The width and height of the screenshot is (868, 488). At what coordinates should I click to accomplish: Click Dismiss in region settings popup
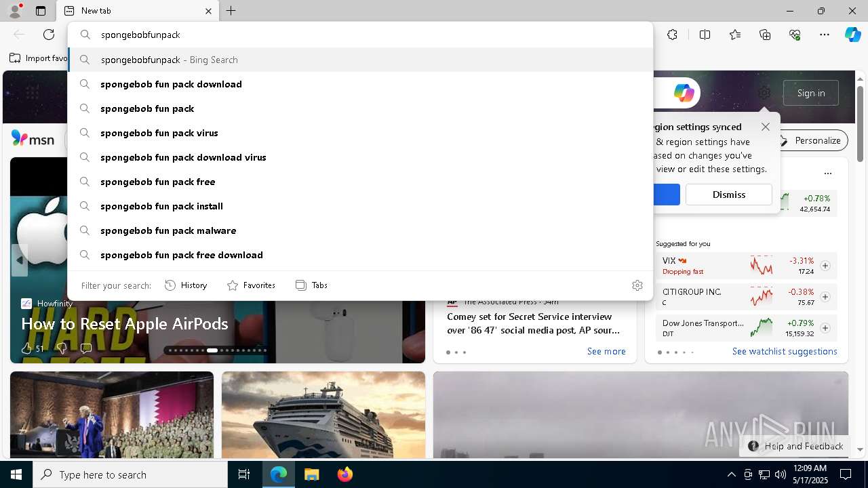pos(729,195)
